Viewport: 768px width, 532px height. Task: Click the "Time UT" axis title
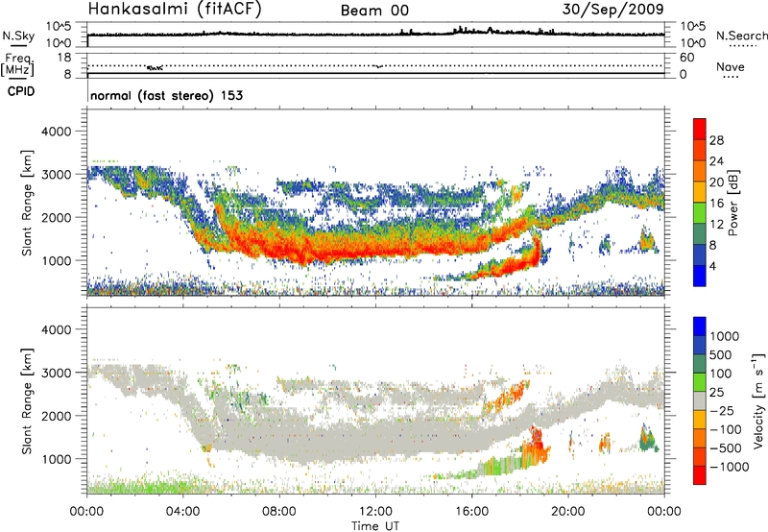[x=375, y=525]
